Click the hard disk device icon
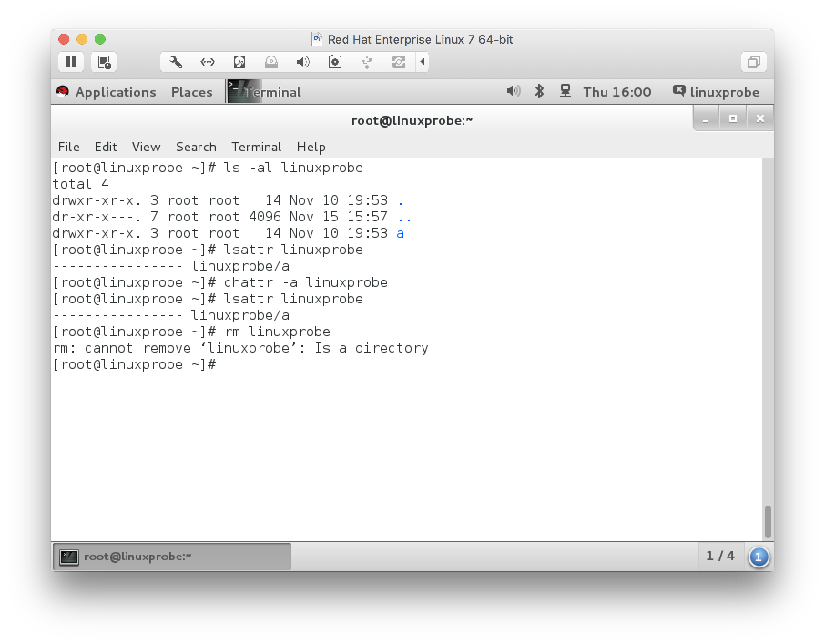Image resolution: width=825 pixels, height=644 pixels. (x=239, y=62)
